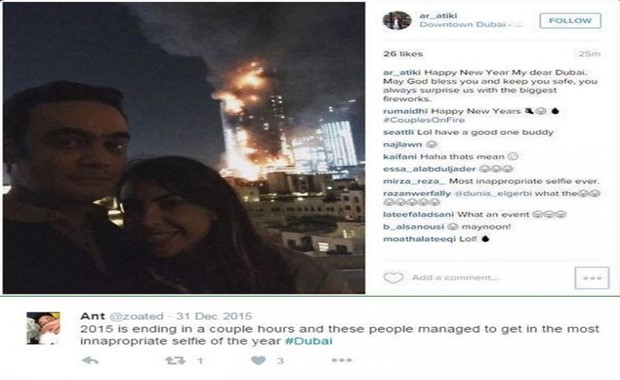Open the tweet's more options dots
This screenshot has height=380, width=620.
tap(342, 360)
